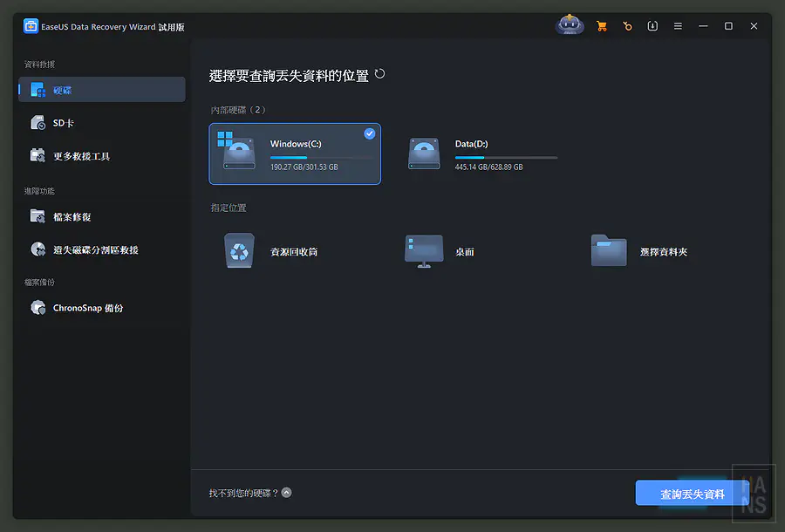The height and width of the screenshot is (532, 785).
Task: Open the shopping cart purchase icon
Action: pyautogui.click(x=602, y=25)
